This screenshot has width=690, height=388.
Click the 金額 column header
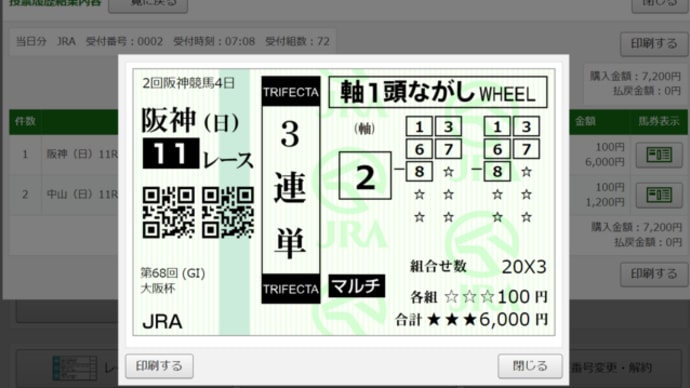pos(585,121)
